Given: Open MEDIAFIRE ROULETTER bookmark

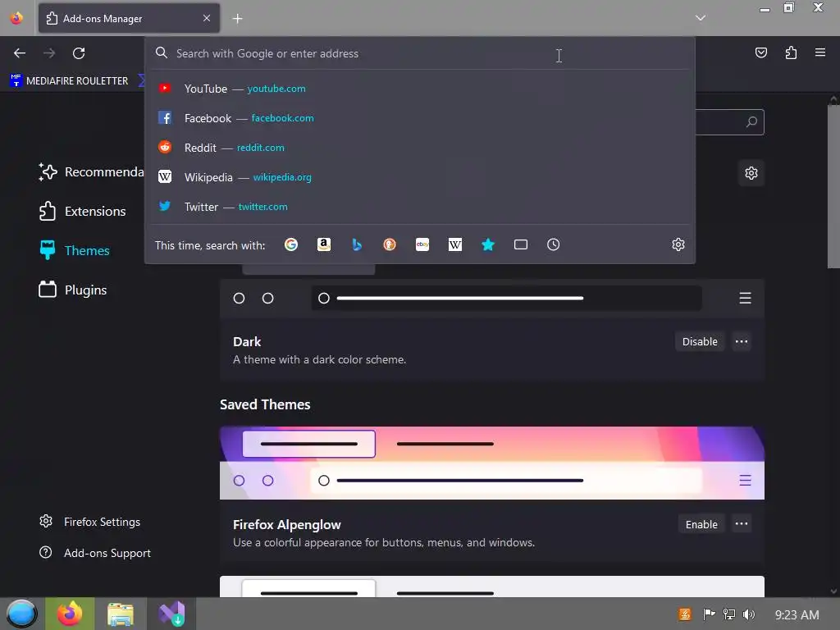Looking at the screenshot, I should [69, 81].
